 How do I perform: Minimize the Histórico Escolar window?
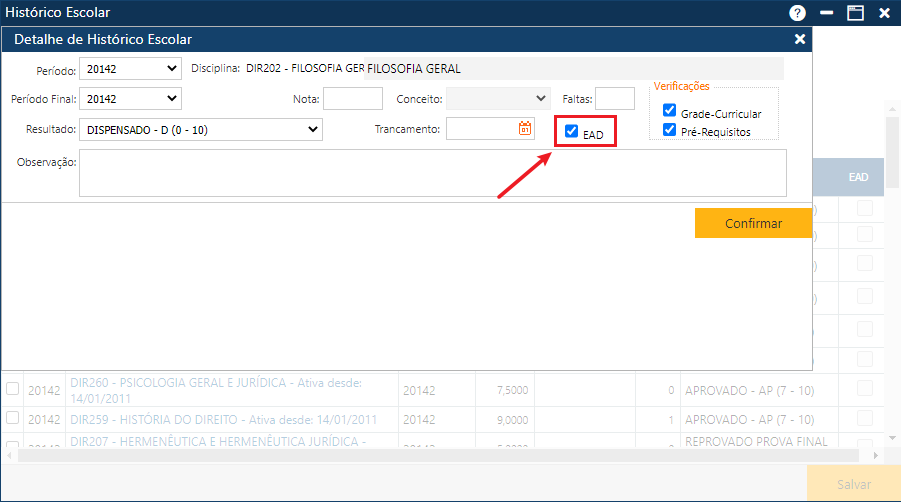tap(826, 13)
